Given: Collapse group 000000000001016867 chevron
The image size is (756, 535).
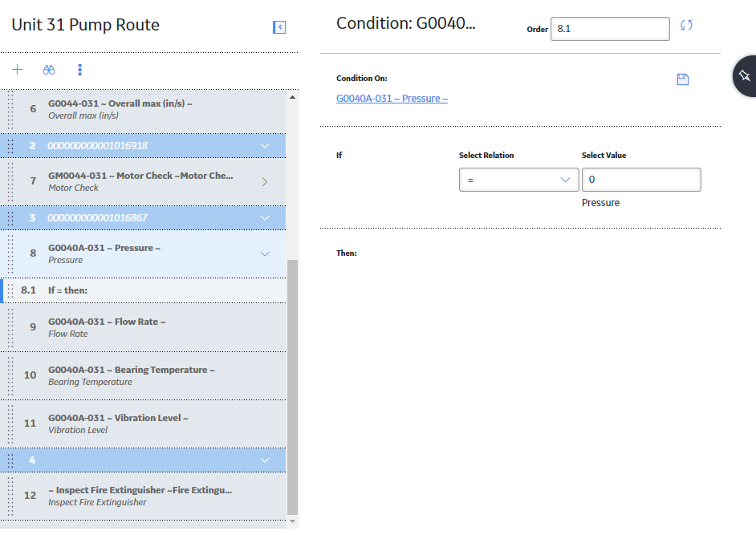Looking at the screenshot, I should (265, 218).
